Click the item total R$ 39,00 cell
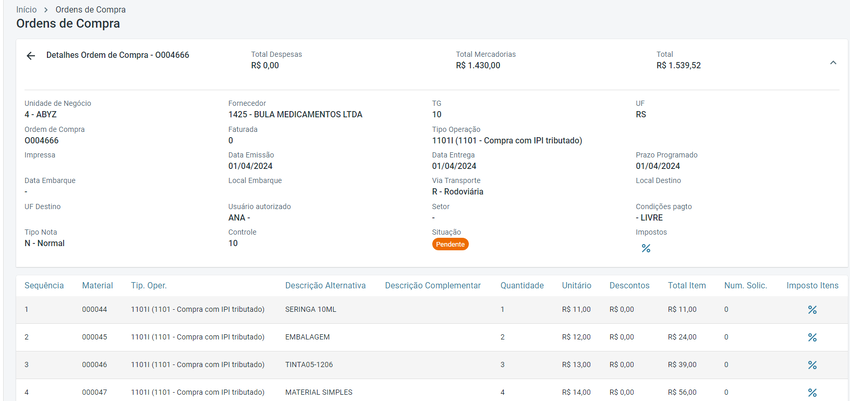This screenshot has width=850, height=401. click(x=682, y=365)
